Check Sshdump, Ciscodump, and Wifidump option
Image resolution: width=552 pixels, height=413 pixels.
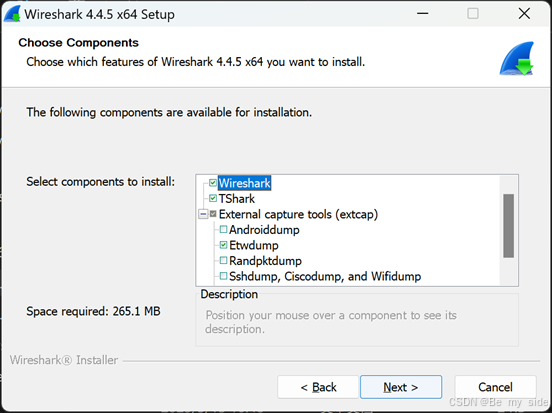point(223,276)
